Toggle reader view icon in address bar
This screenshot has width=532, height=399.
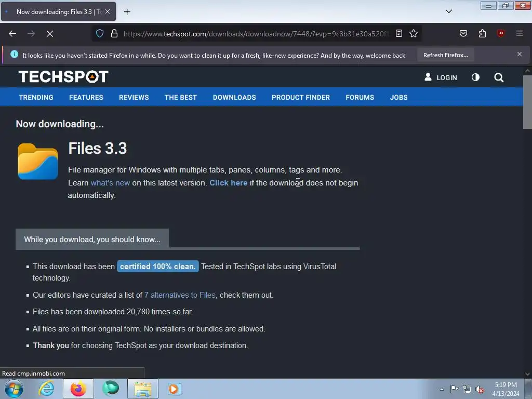click(399, 33)
